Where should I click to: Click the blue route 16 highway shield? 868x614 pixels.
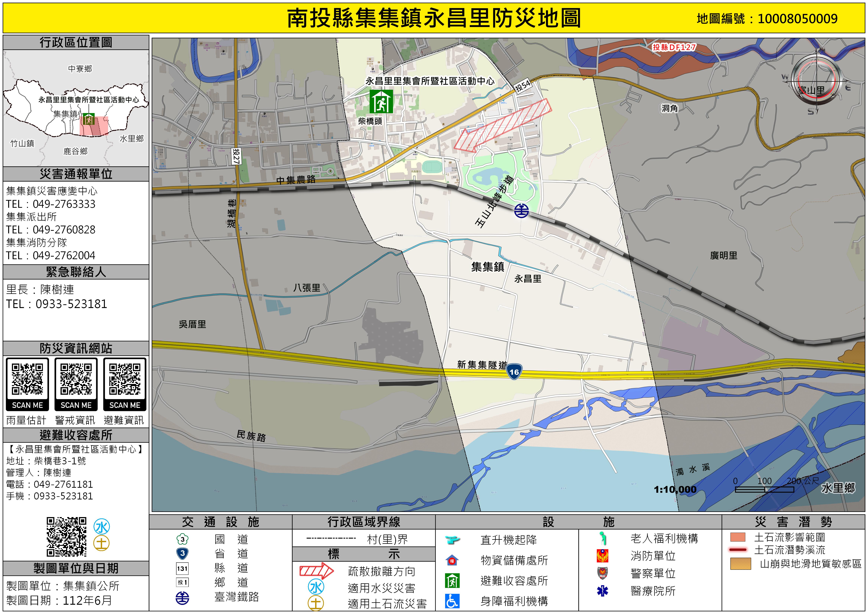point(514,372)
